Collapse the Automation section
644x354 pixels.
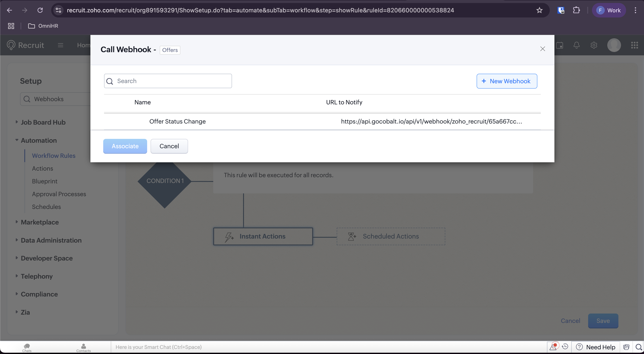coord(39,140)
